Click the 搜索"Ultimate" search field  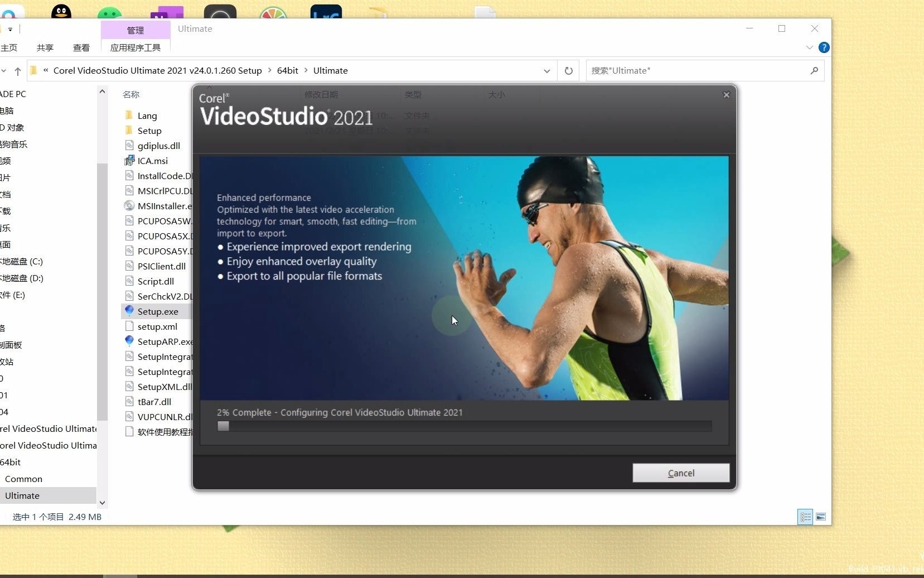click(x=697, y=71)
